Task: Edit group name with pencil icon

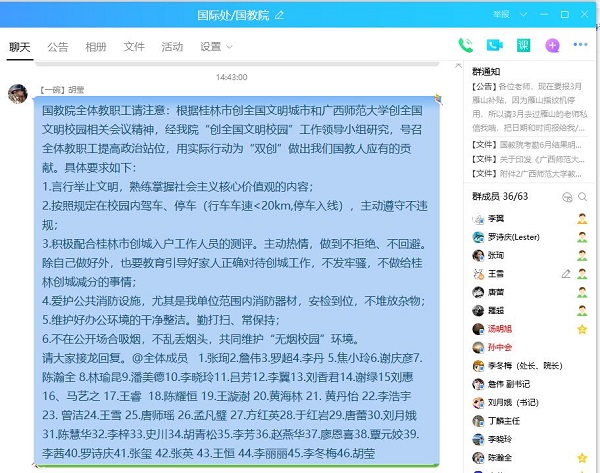Action: 279,15
